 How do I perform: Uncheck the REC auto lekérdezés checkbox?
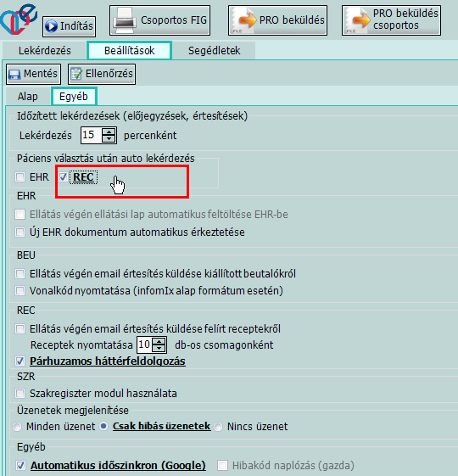(x=63, y=177)
